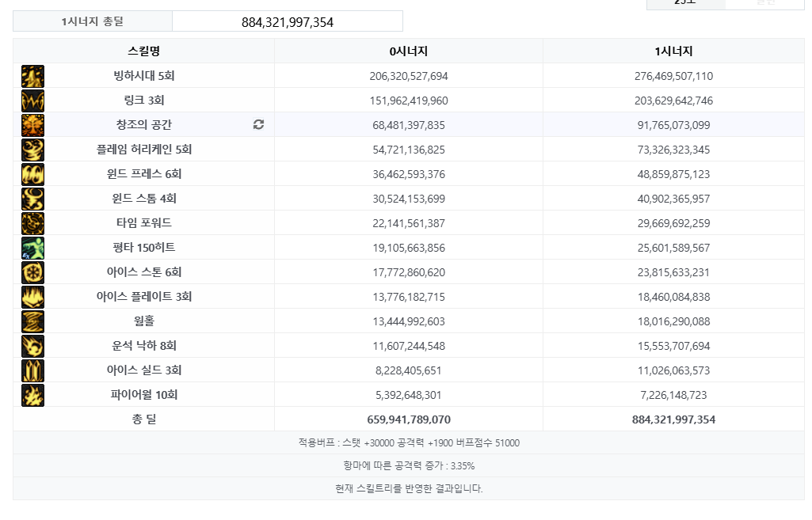Click the 타임 포워드 skill icon

(x=33, y=223)
